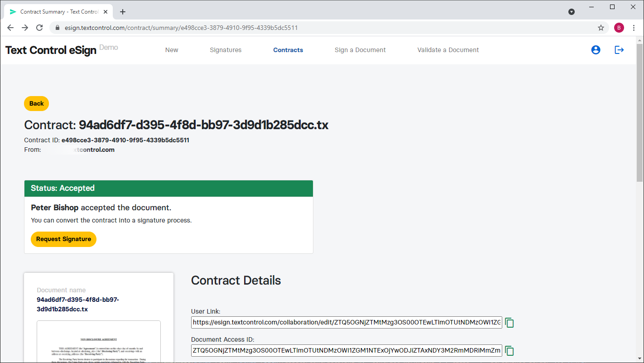Click the browser address bar URL
Image resolution: width=644 pixels, height=363 pixels.
181,28
